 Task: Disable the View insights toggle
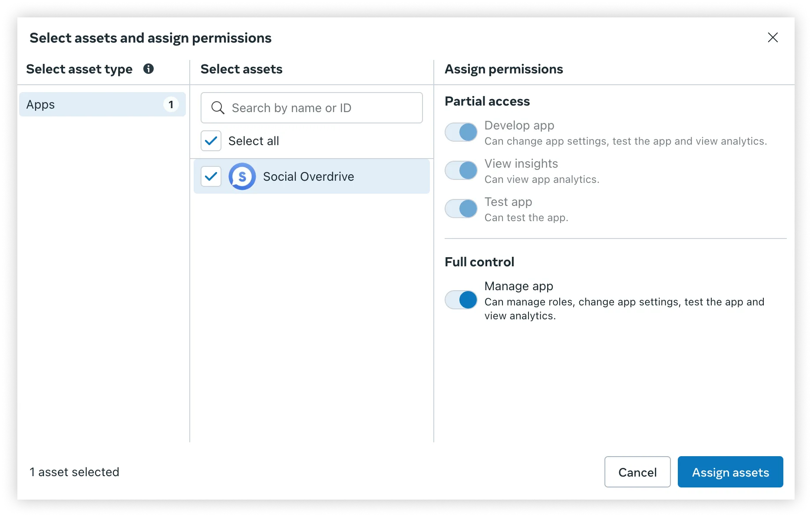(461, 170)
